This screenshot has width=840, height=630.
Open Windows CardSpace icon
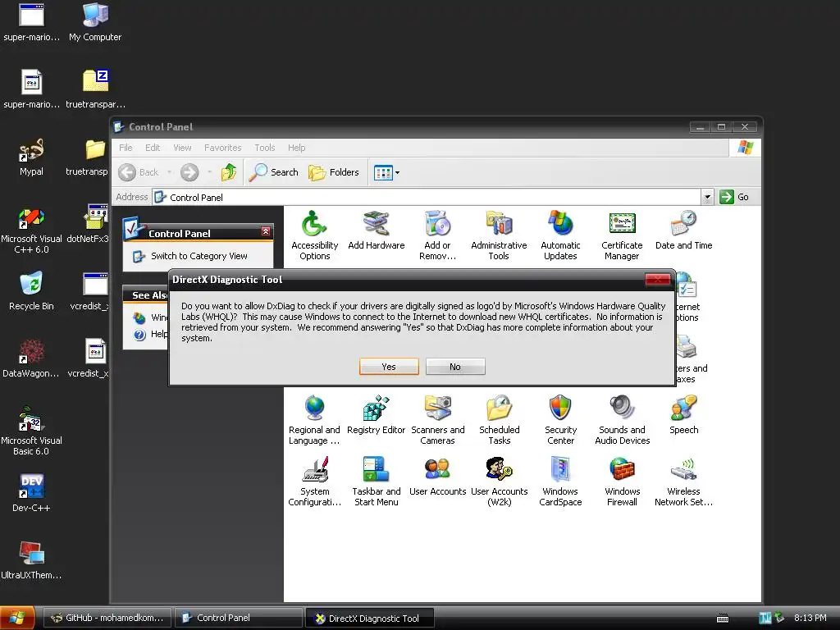coord(560,482)
